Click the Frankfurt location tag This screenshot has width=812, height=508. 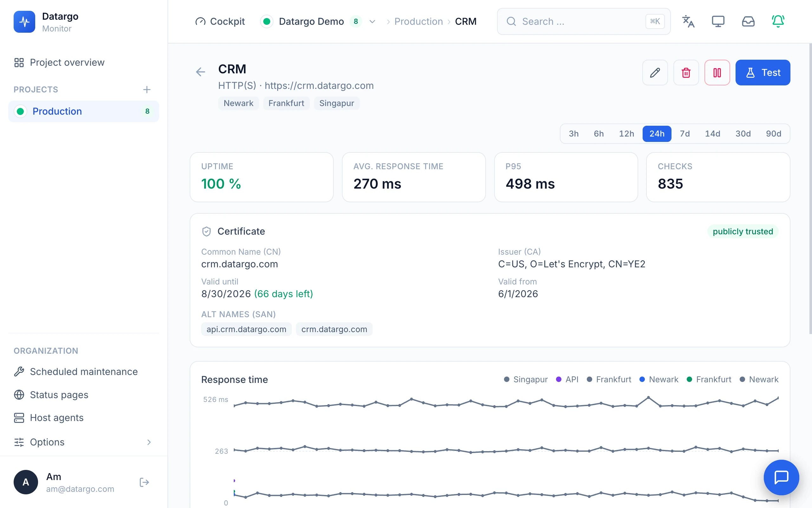pyautogui.click(x=286, y=103)
